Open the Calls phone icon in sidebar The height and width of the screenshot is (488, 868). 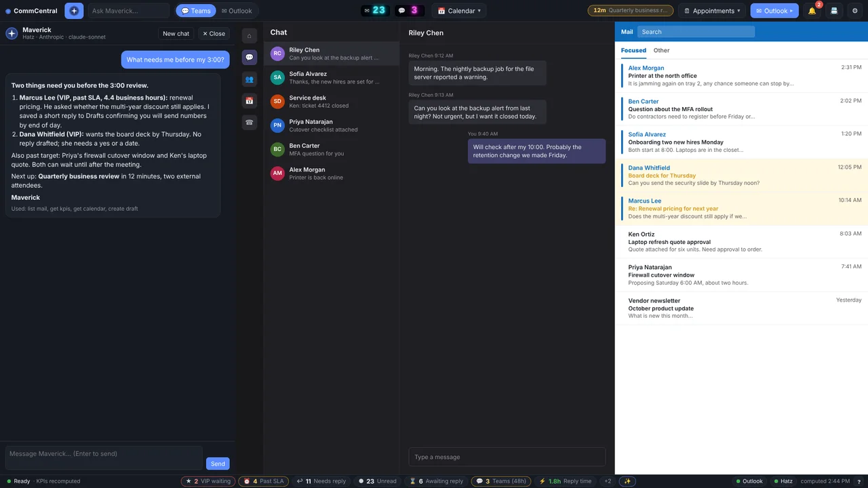(249, 123)
